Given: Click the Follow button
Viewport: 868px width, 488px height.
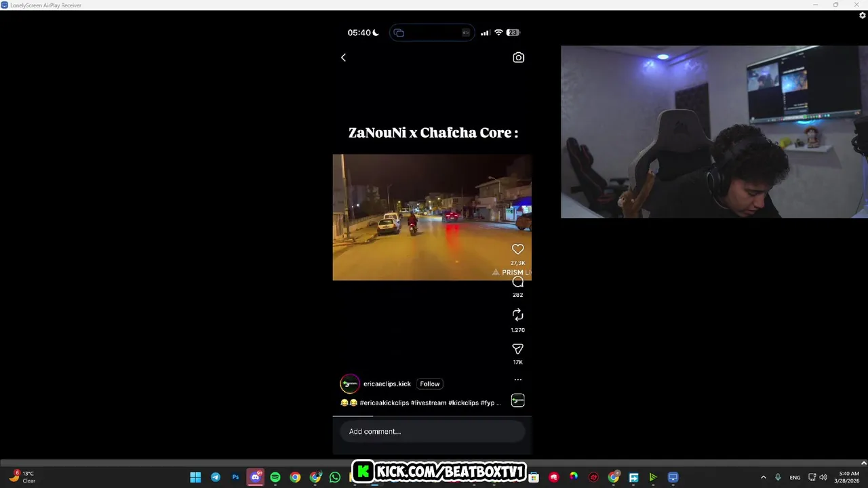Looking at the screenshot, I should (x=430, y=384).
